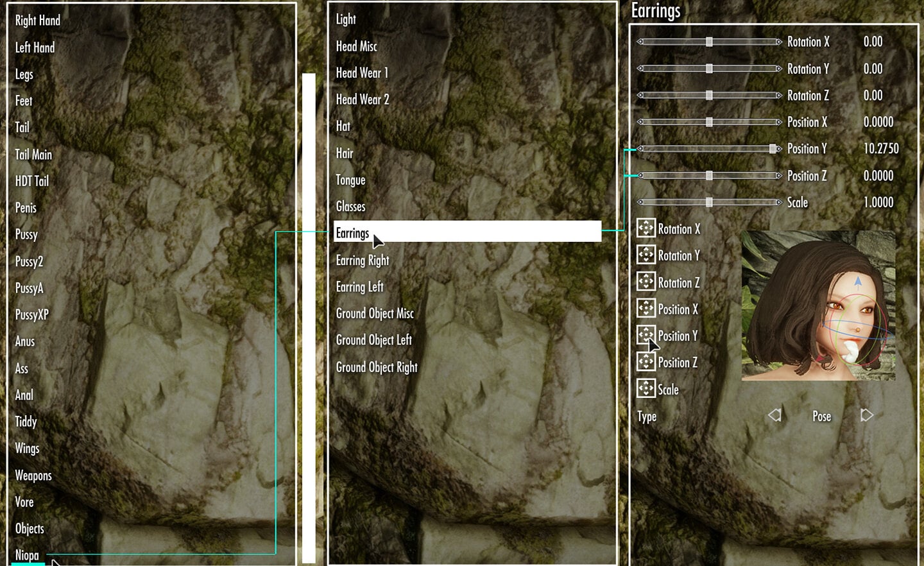Choose Hat node
924x566 pixels.
pyautogui.click(x=343, y=126)
